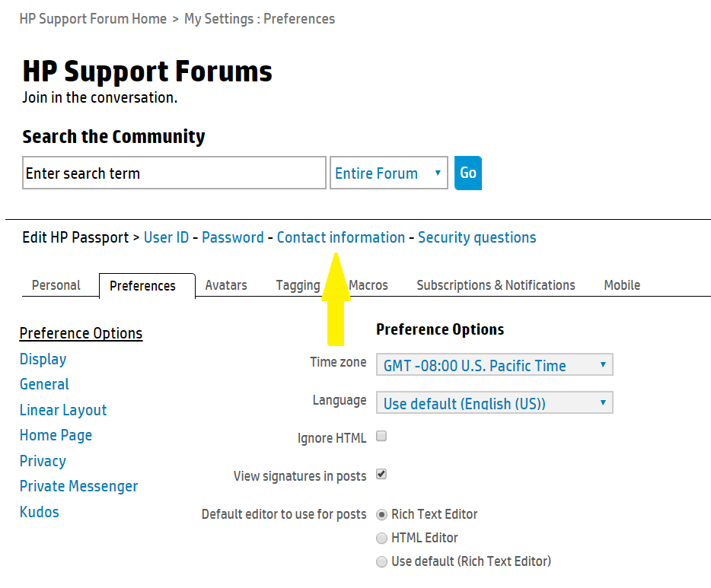
Task: Open the Time zone dropdown
Action: (x=494, y=364)
